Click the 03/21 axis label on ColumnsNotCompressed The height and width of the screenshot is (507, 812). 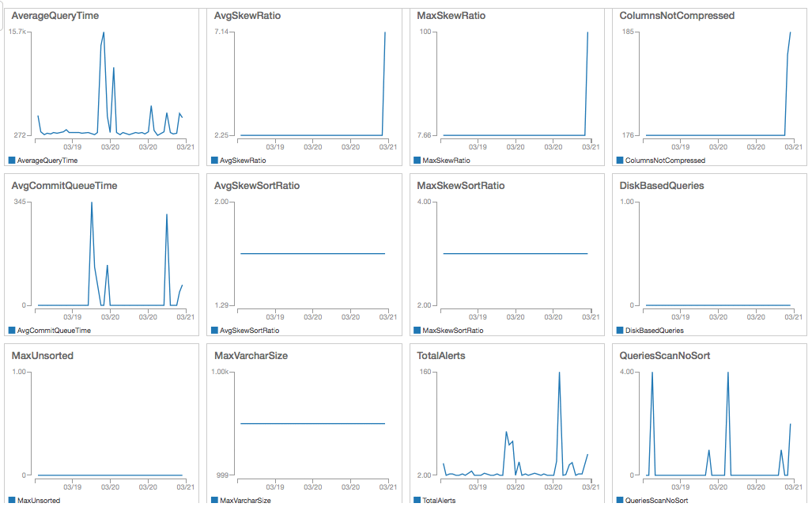pos(792,146)
